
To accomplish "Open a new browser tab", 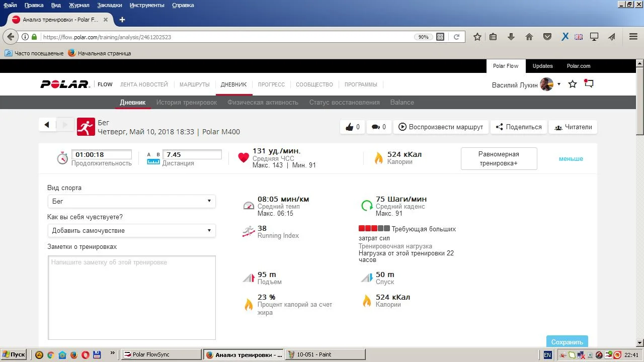I will point(122,20).
